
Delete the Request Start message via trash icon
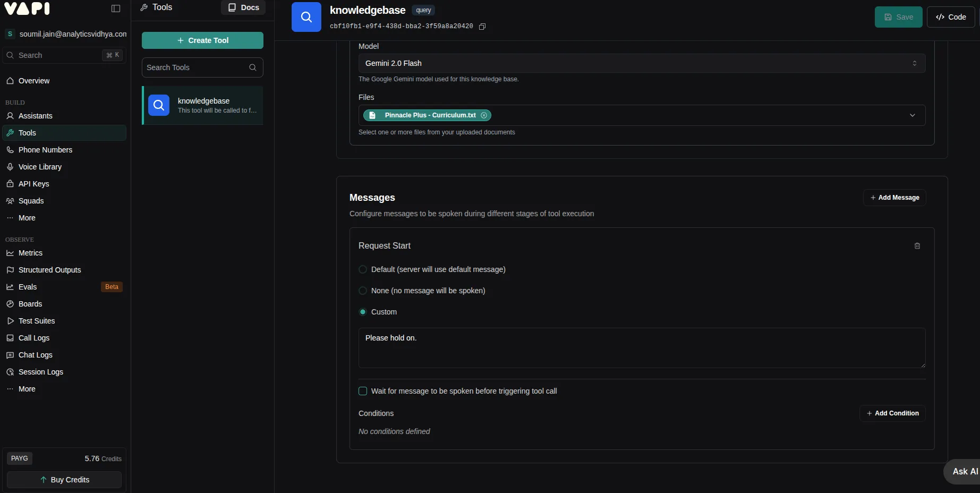[917, 246]
